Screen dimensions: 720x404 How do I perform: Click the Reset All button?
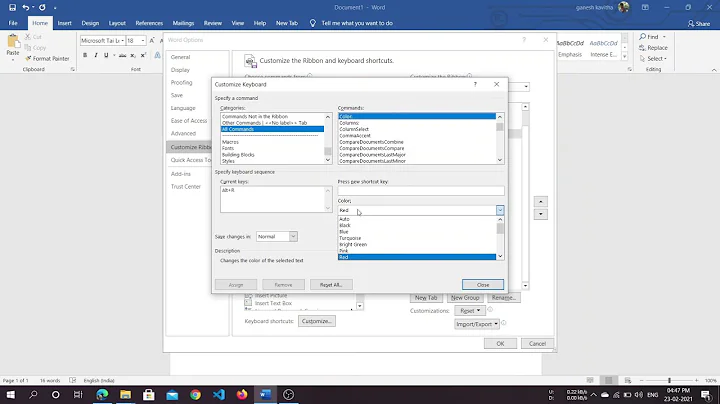pos(331,285)
